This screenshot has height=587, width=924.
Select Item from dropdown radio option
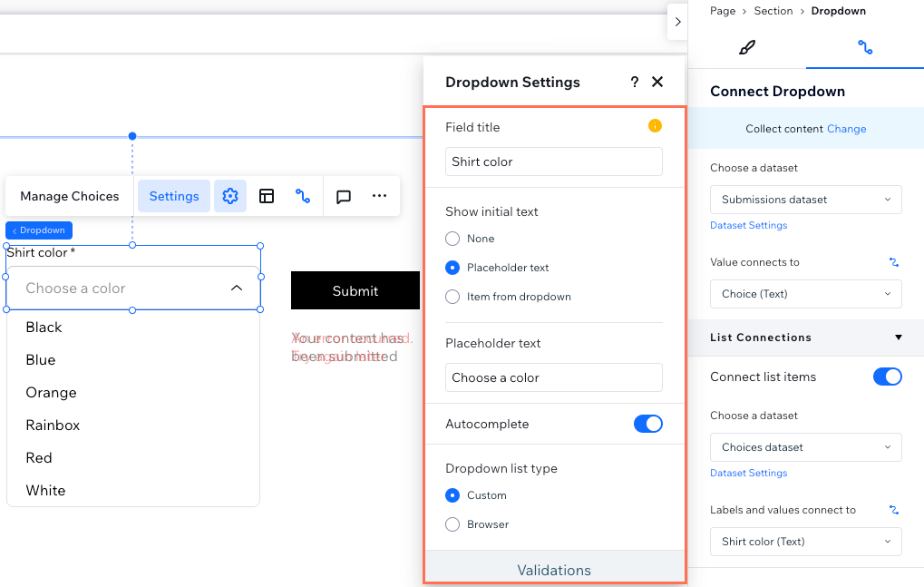(x=452, y=297)
